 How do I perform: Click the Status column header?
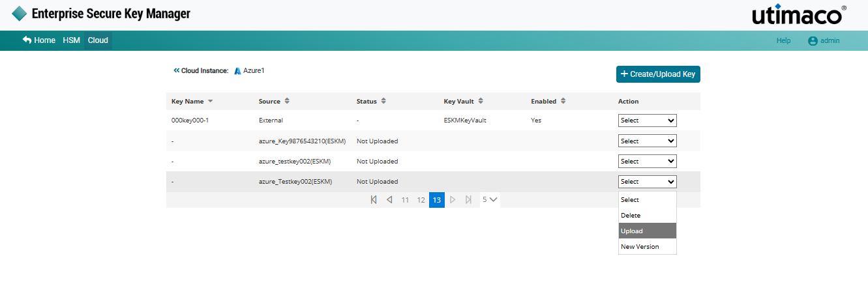coord(367,102)
